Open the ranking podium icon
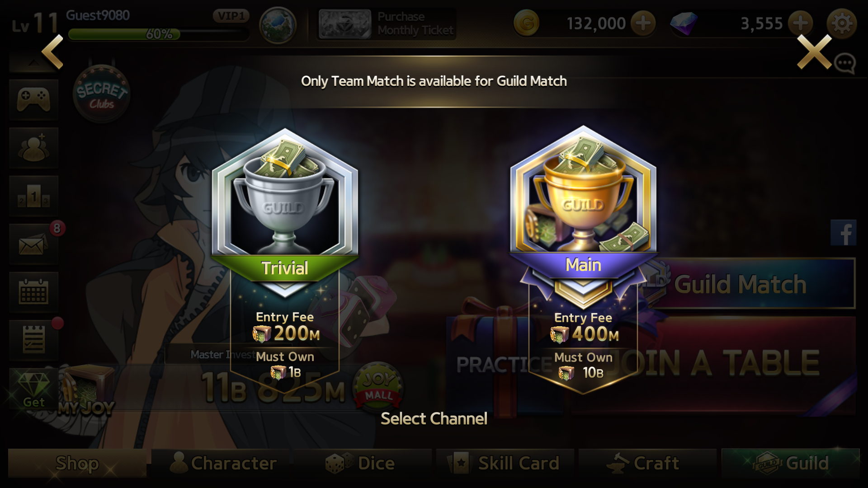Image resolution: width=868 pixels, height=488 pixels. 33,197
